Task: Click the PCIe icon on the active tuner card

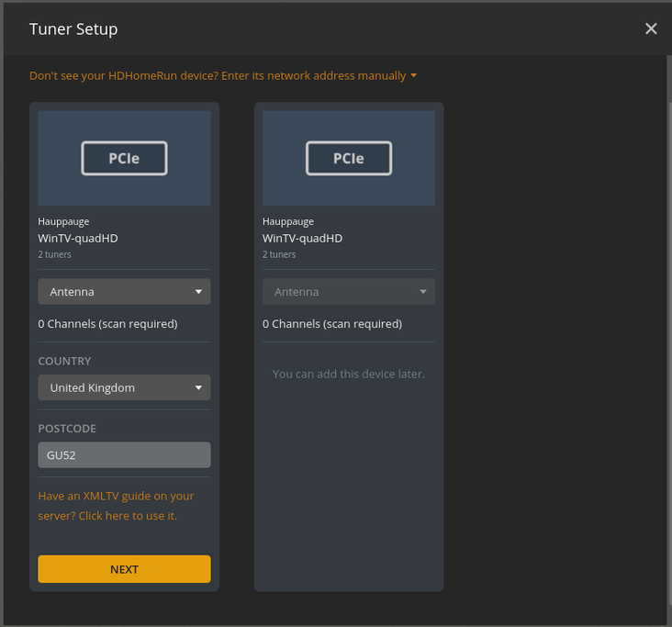Action: pos(124,158)
